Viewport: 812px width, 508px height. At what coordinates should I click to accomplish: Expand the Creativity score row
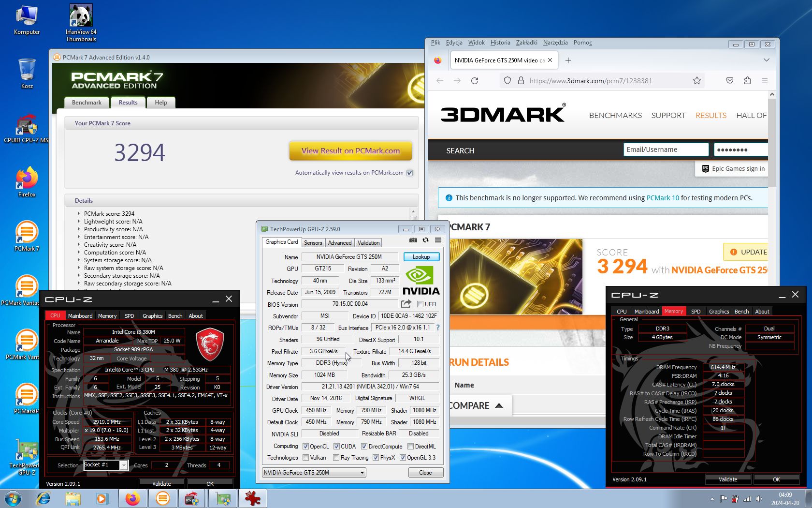pyautogui.click(x=79, y=244)
